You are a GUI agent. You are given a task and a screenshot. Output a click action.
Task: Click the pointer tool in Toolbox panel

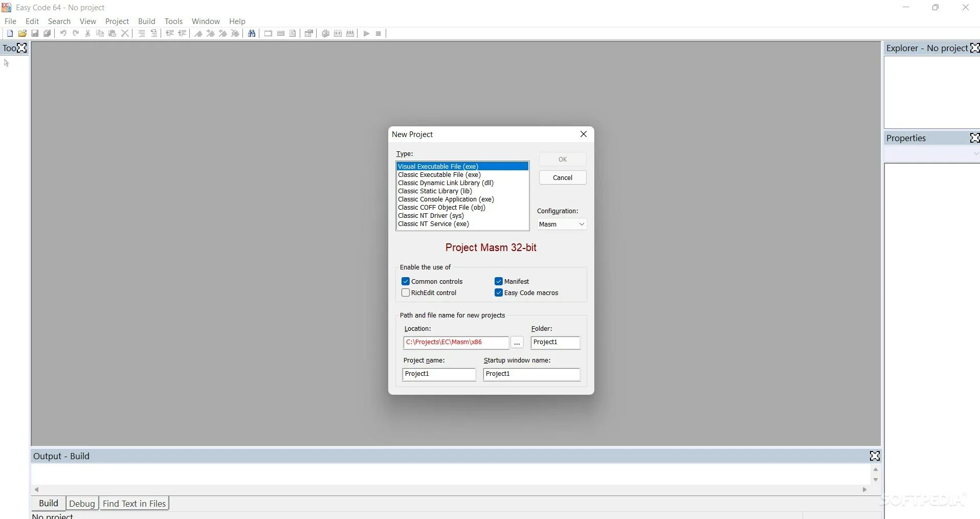click(x=7, y=63)
